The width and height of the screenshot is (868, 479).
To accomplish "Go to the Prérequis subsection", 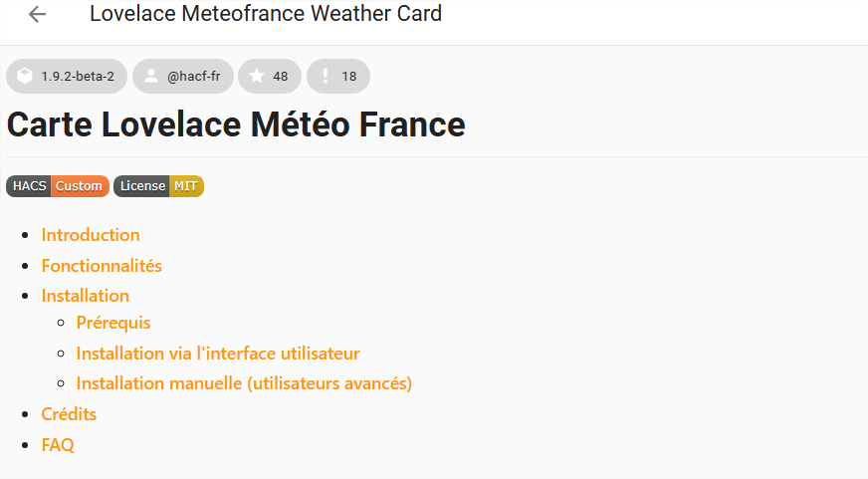I will click(x=113, y=323).
